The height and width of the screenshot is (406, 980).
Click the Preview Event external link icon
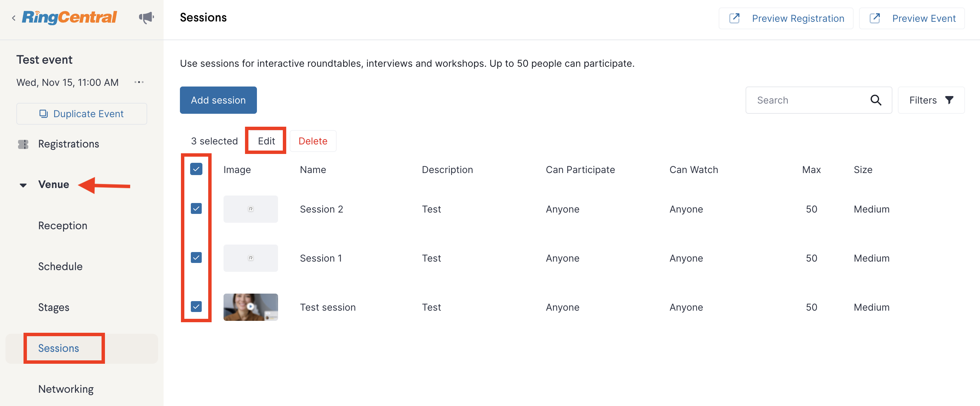(x=875, y=18)
